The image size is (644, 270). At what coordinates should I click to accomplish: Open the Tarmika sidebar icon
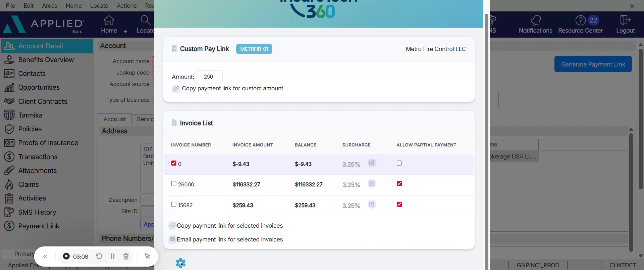coord(9,115)
